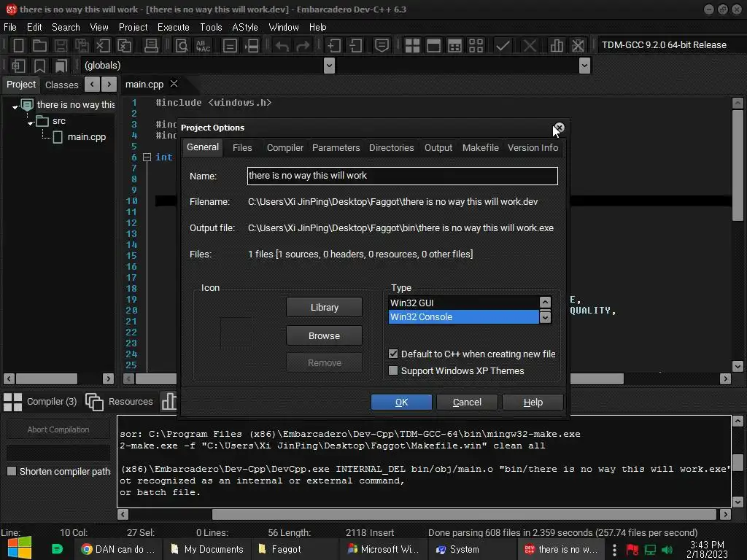Screen dimensions: 747x560
Task: Browse for a project icon
Action: pyautogui.click(x=324, y=335)
